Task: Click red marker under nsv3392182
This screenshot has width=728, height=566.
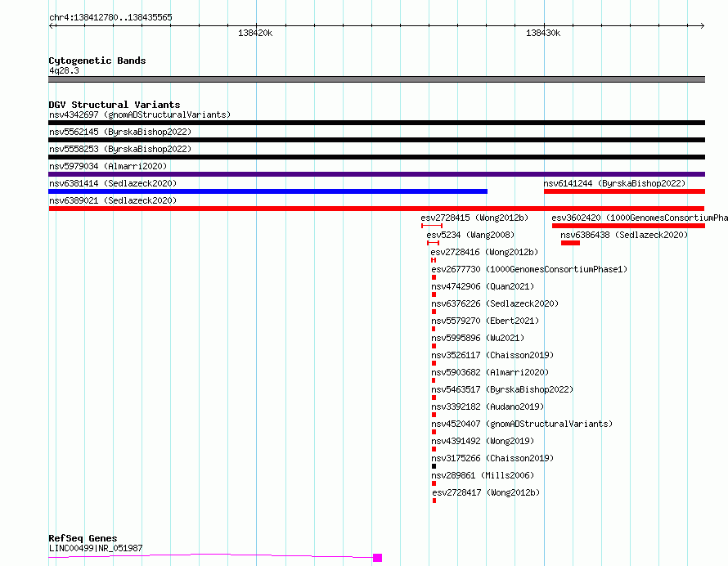Action: pos(434,415)
